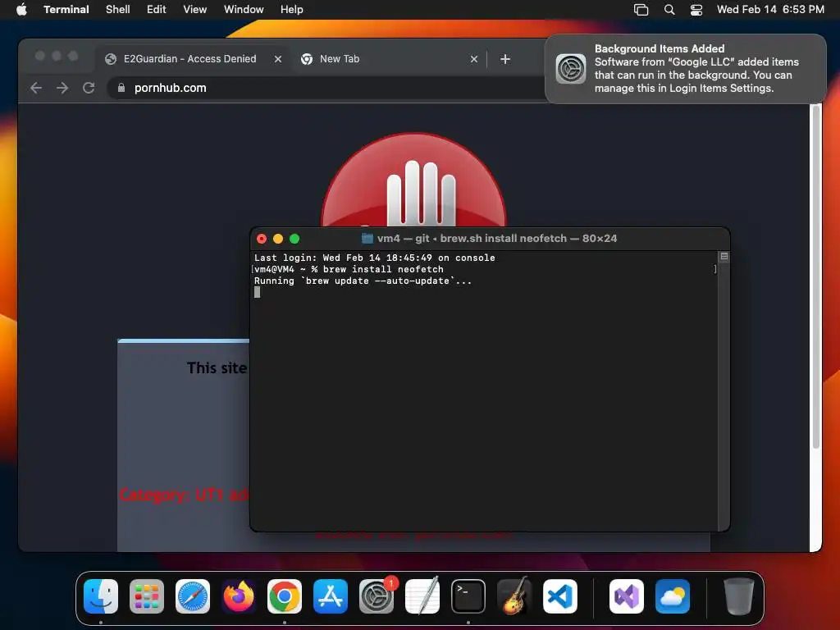Click the Background Items Added notification icon

tap(571, 69)
